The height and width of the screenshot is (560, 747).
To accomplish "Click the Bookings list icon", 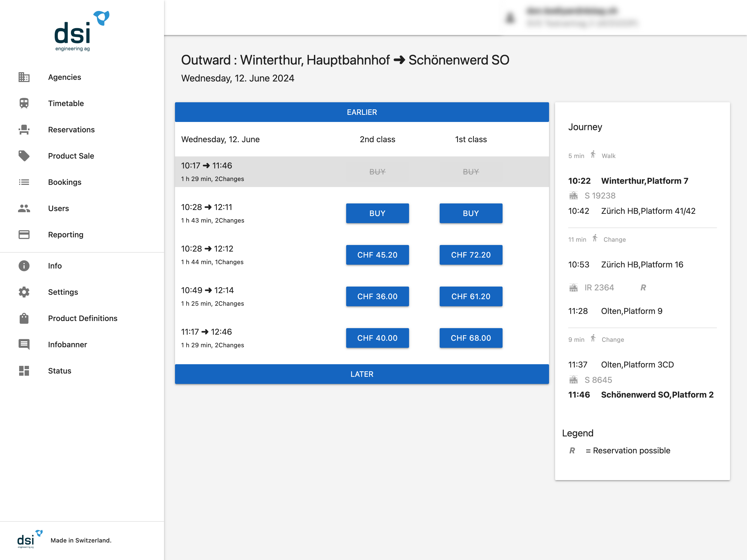I will click(24, 182).
